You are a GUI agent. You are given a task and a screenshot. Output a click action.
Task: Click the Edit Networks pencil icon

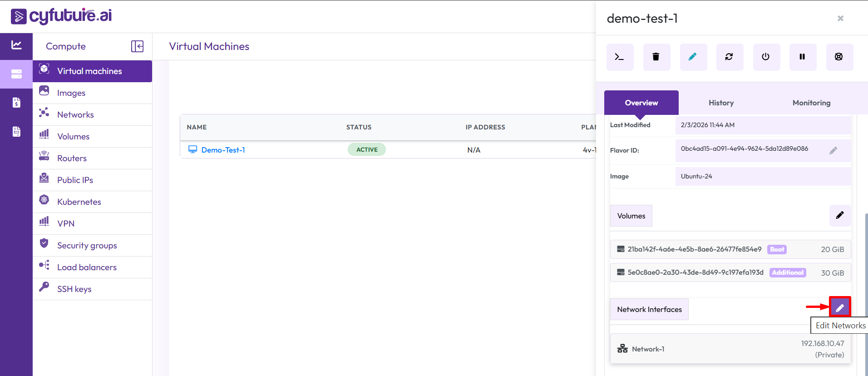tap(839, 307)
